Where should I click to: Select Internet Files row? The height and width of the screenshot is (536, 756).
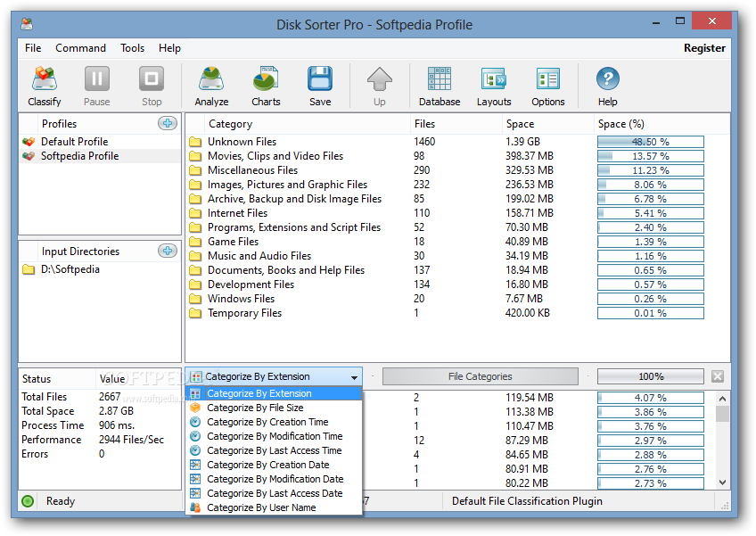(x=457, y=213)
